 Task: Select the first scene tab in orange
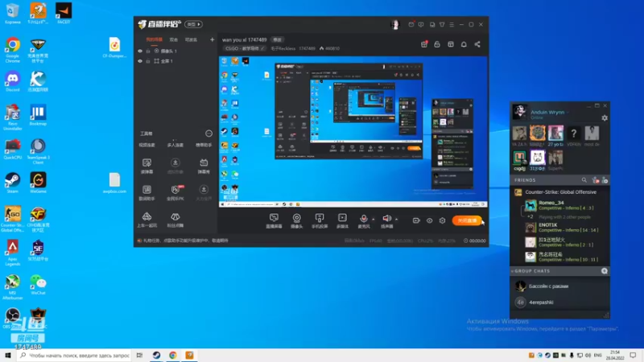coord(154,39)
